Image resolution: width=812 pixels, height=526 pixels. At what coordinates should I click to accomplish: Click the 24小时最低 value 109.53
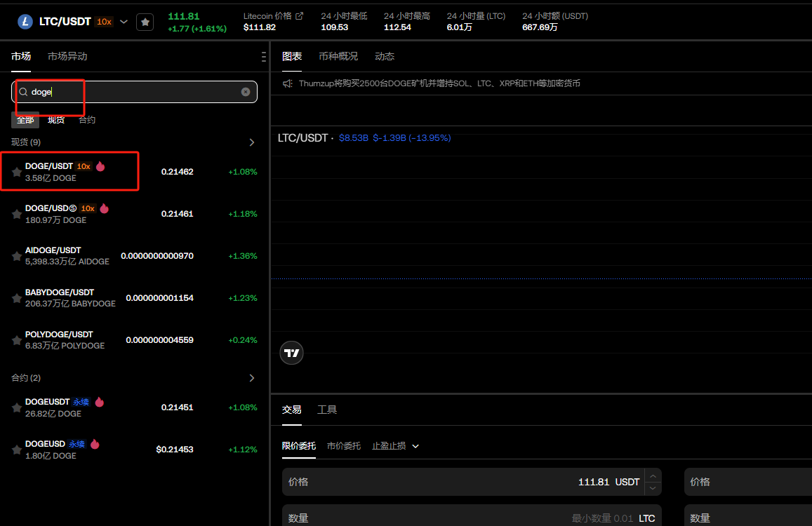335,27
